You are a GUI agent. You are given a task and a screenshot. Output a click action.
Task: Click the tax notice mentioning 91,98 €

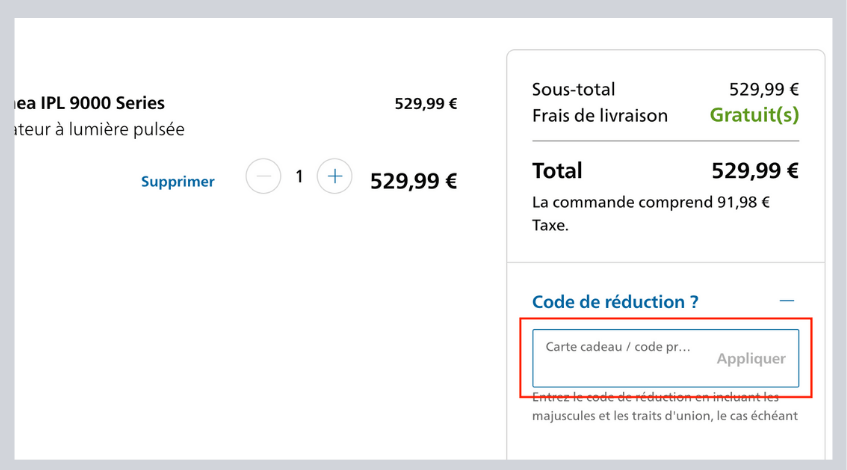pos(650,213)
